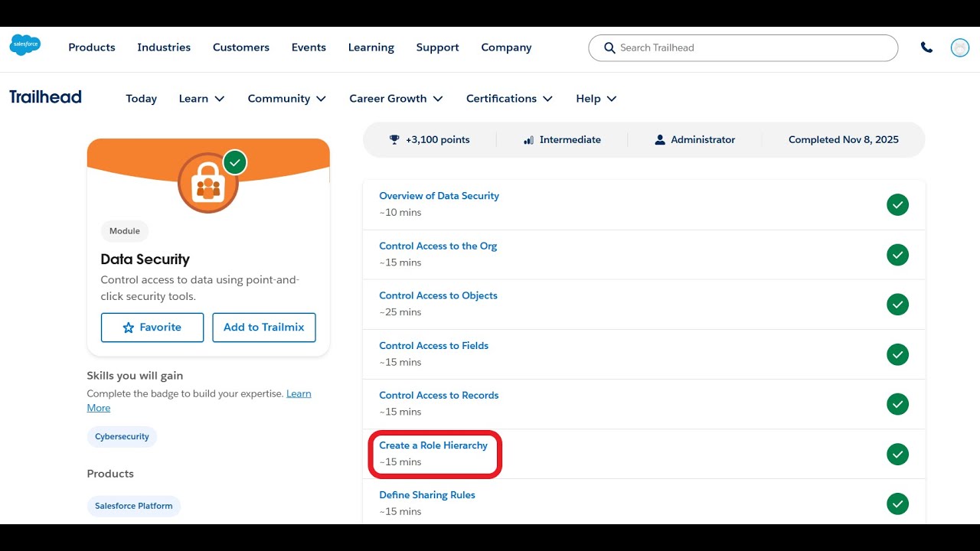Expand the Career Growth dropdown

(x=396, y=99)
